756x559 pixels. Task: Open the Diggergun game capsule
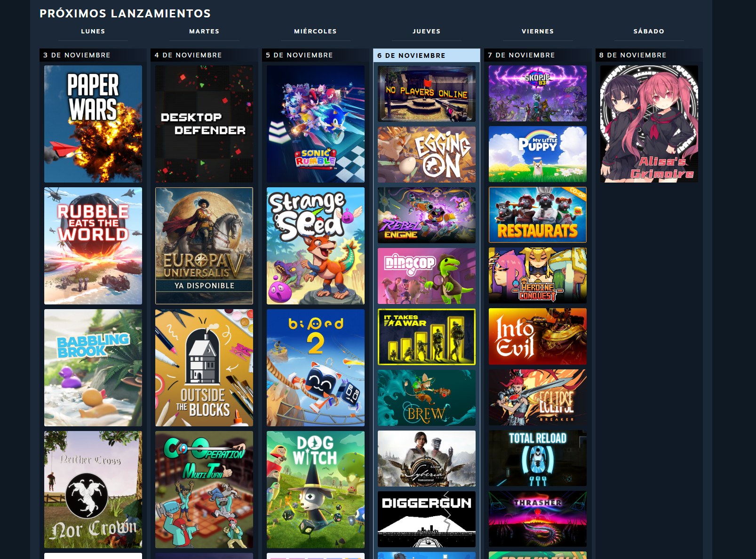click(x=427, y=519)
